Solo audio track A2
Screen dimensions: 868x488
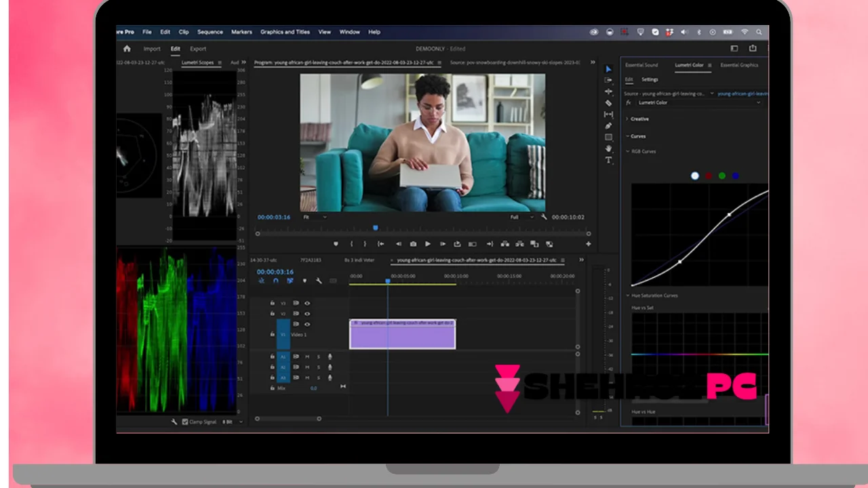[x=319, y=367]
